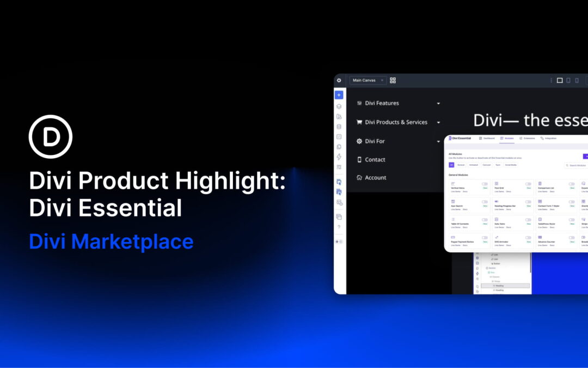Open the Dashboard tab in Divi Essential
588x368 pixels.
pyautogui.click(x=487, y=138)
